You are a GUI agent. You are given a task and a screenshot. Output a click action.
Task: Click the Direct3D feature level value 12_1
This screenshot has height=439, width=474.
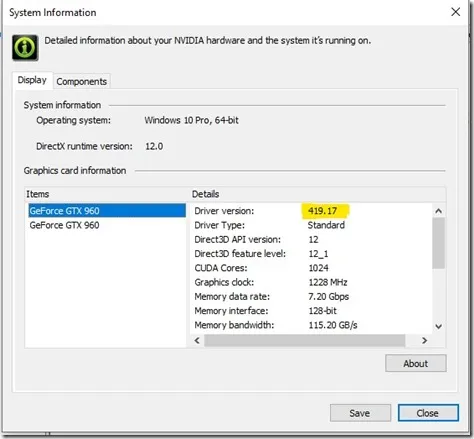[x=318, y=254]
